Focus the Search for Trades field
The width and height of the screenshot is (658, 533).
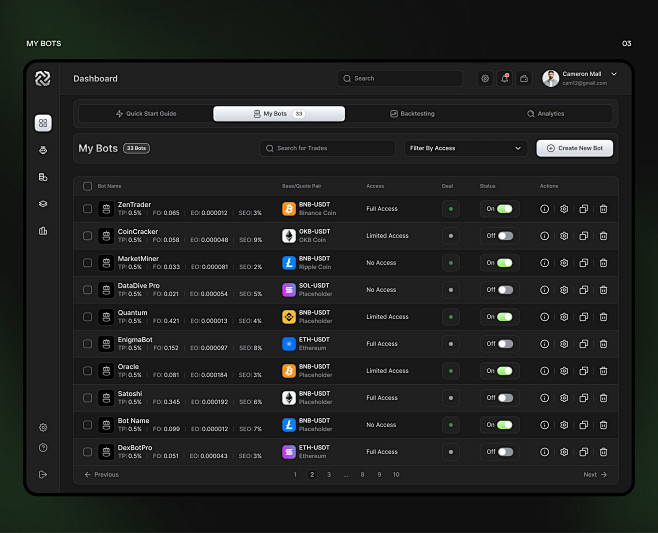click(x=327, y=148)
